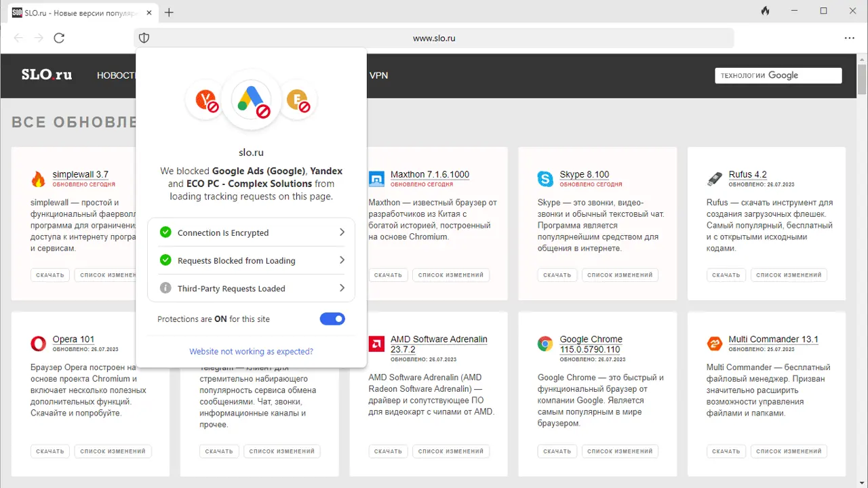Click the blocked Yandex tracker icon

pos(205,101)
